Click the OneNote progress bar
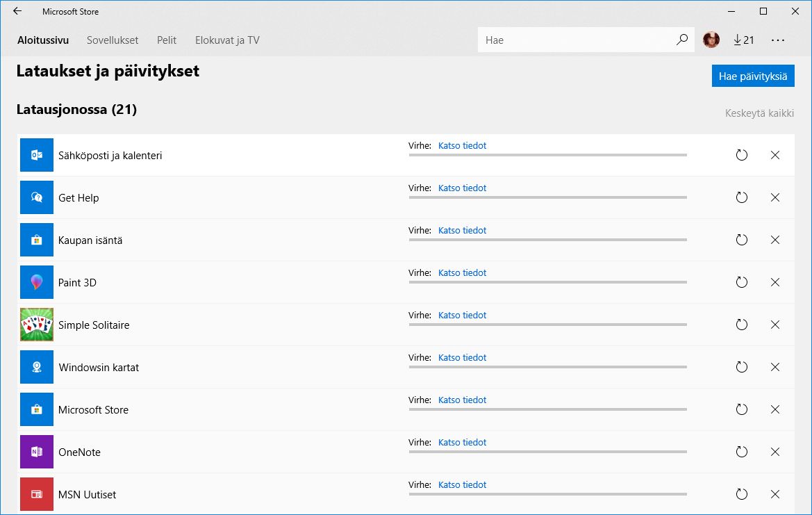 tap(548, 452)
